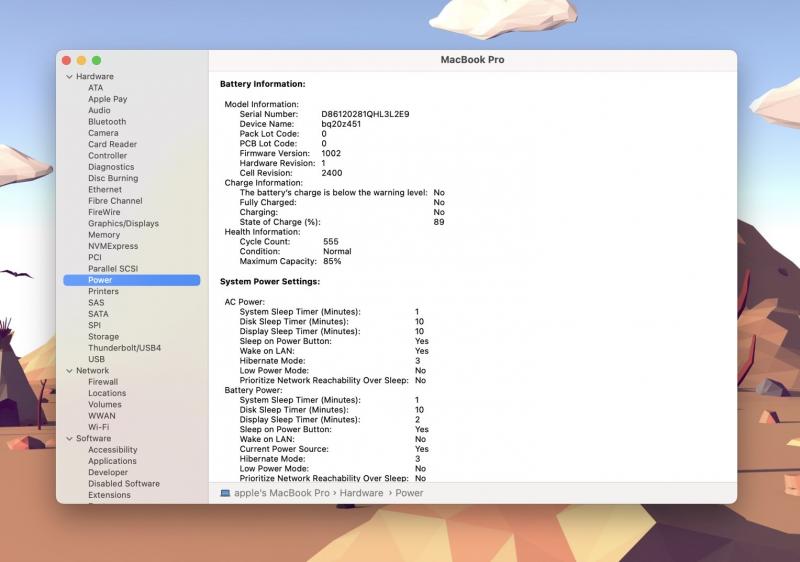Screen dimensions: 800x562
Task: Click the Power breadcrumb in path bar
Action: pos(409,493)
